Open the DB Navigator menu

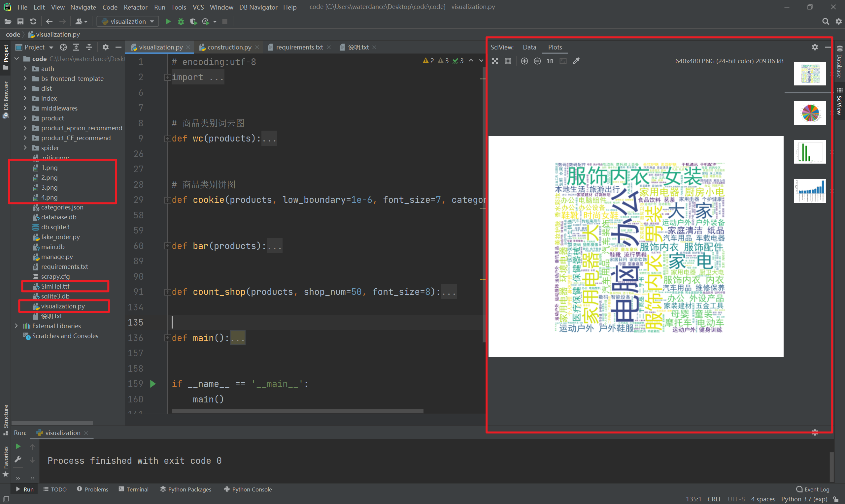pos(258,7)
